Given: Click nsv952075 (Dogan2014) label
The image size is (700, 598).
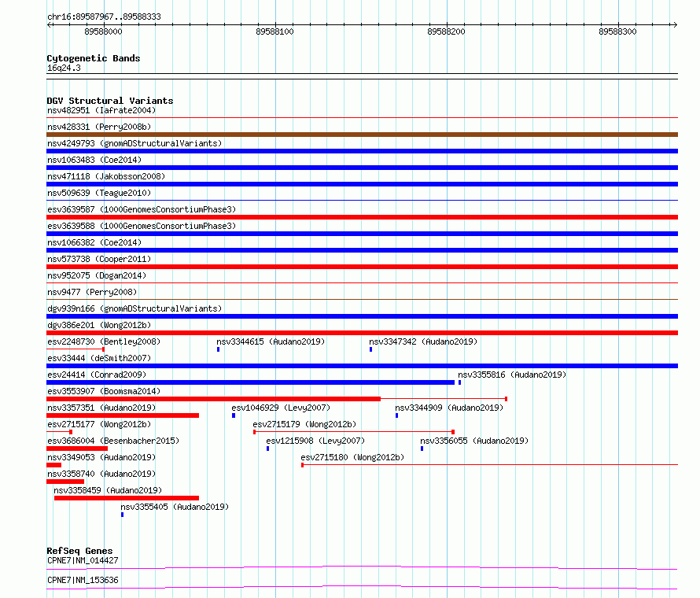Looking at the screenshot, I should [97, 275].
